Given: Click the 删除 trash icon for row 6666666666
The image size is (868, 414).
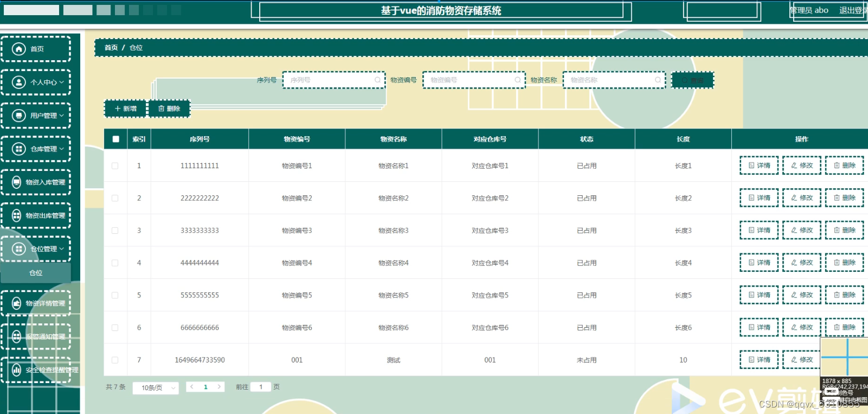Looking at the screenshot, I should [x=837, y=327].
